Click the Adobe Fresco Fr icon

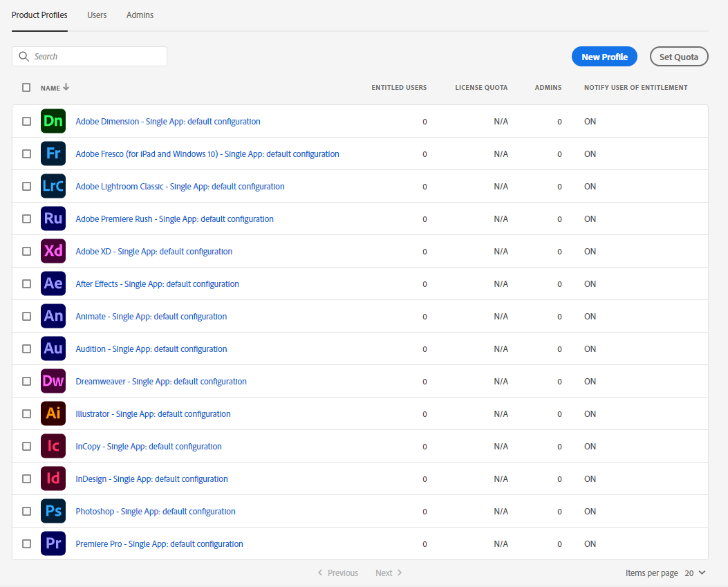coord(53,153)
